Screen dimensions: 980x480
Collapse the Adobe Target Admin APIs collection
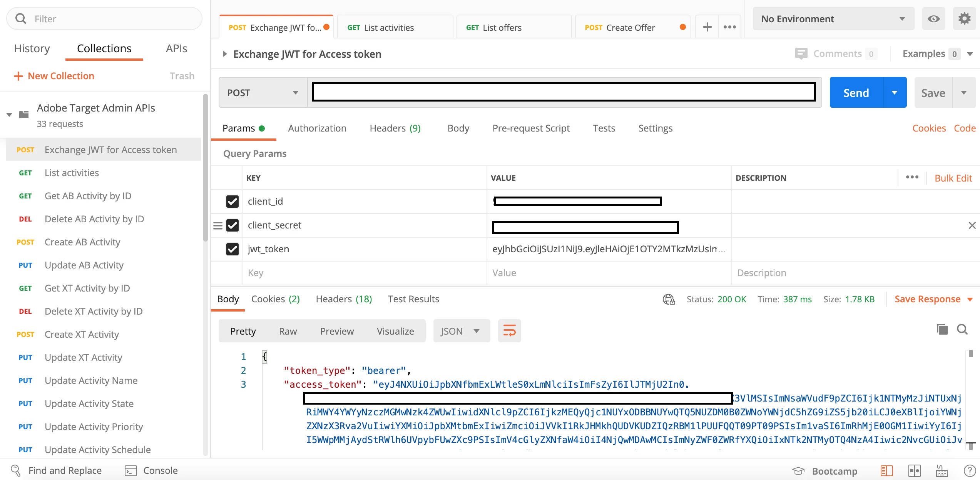click(10, 115)
